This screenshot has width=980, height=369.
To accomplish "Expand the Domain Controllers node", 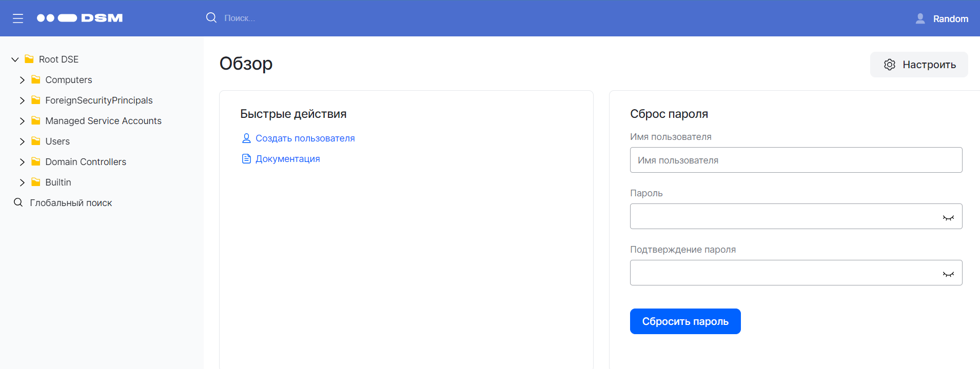I will pos(22,162).
